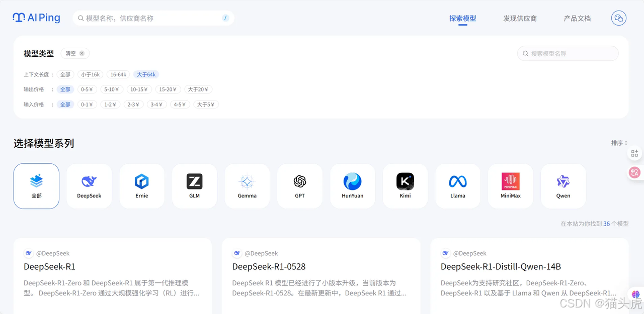
Task: Filter context length 小于16k
Action: [91, 74]
